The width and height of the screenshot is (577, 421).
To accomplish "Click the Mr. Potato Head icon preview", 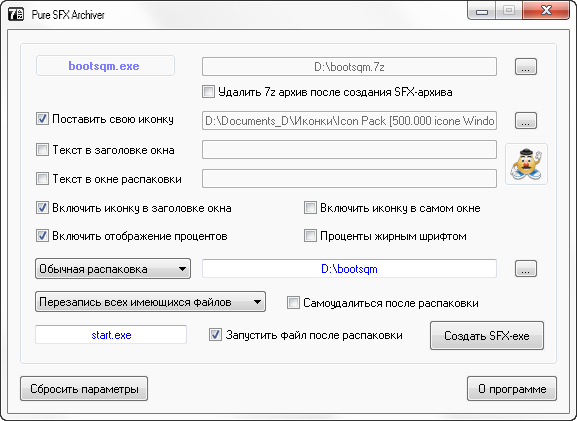I will [x=526, y=164].
